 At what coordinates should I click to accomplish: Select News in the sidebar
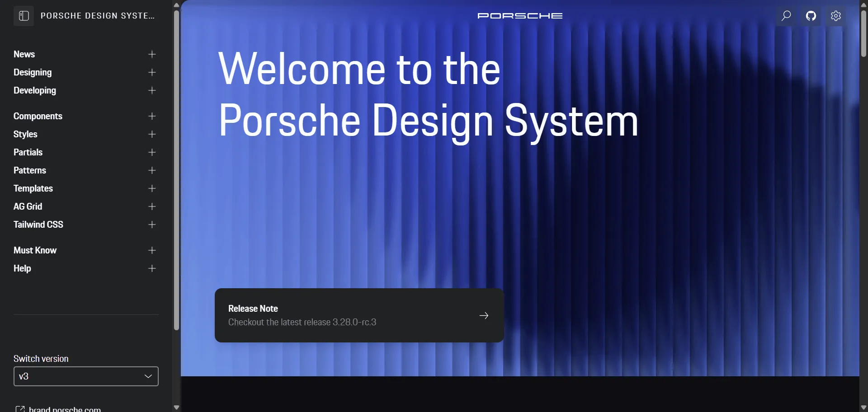[x=24, y=54]
